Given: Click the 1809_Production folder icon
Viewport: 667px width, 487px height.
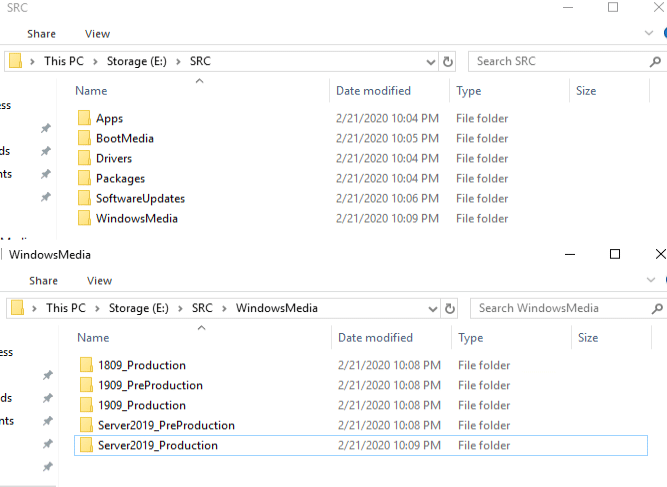Looking at the screenshot, I should (x=86, y=366).
